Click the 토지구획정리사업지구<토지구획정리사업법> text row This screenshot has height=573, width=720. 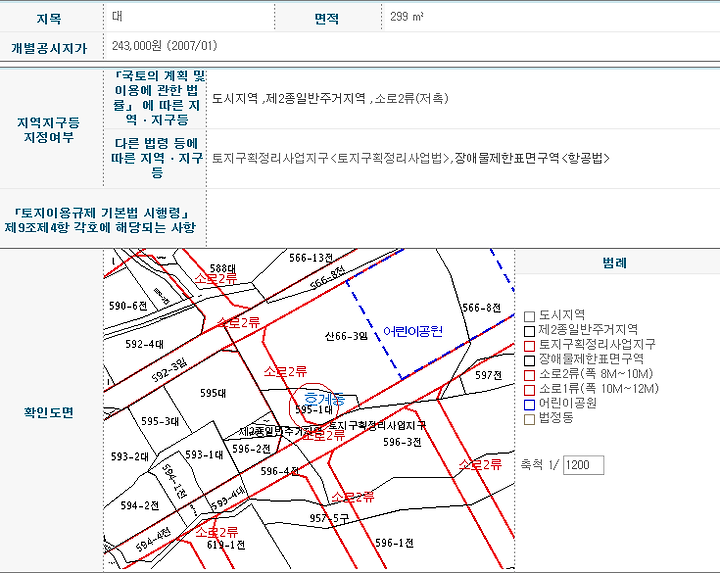[411, 158]
